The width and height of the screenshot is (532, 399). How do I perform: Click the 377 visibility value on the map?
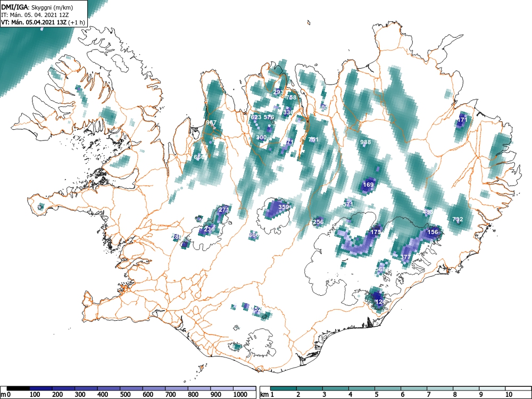[405, 257]
